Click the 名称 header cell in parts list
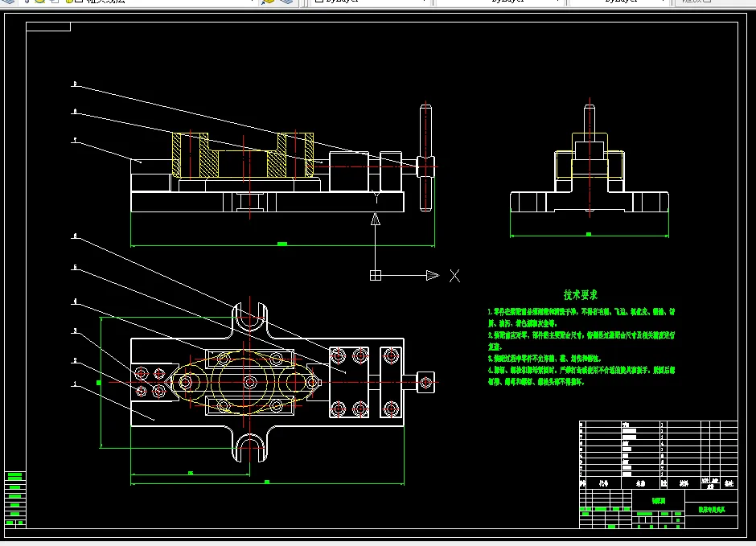 click(x=640, y=482)
